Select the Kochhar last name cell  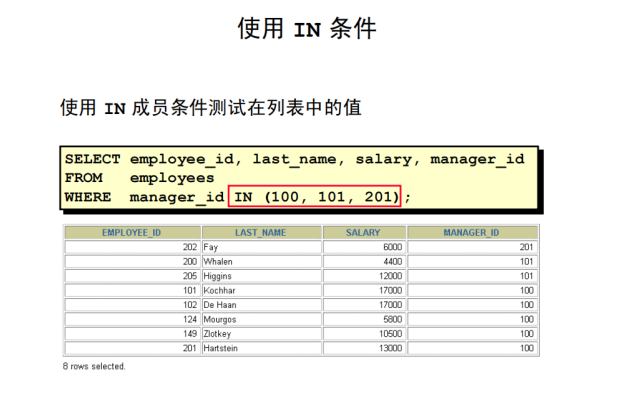click(x=261, y=290)
